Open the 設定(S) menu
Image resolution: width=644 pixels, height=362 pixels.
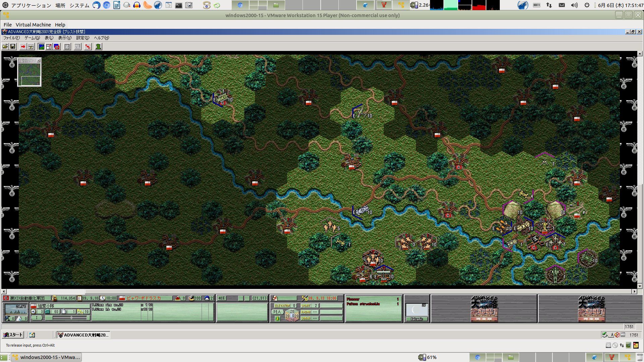83,38
